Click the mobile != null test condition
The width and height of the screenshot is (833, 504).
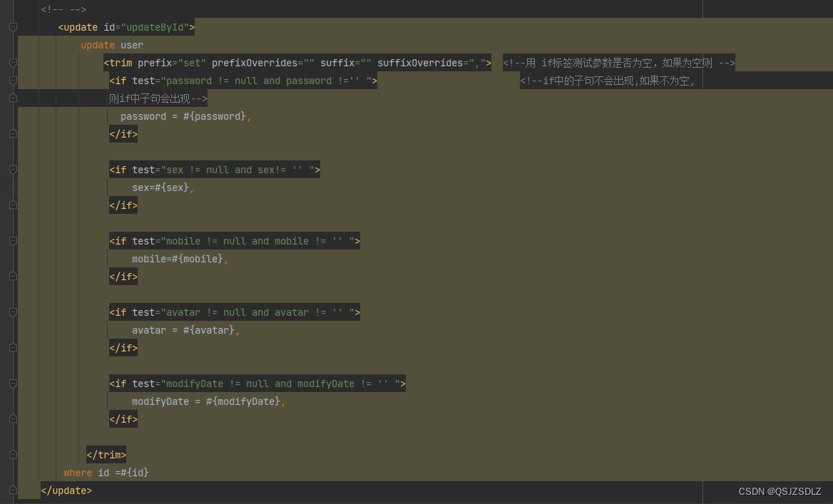pyautogui.click(x=257, y=241)
